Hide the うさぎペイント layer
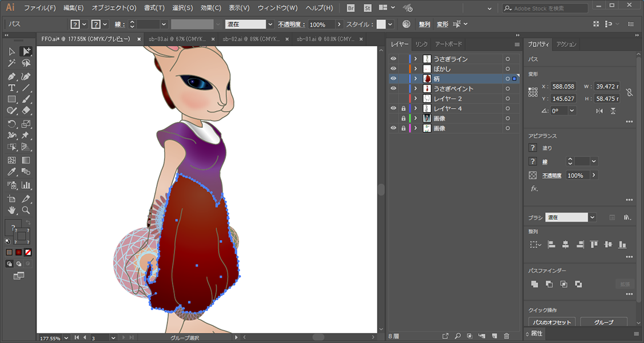Viewport: 644px width, 343px height. click(393, 88)
